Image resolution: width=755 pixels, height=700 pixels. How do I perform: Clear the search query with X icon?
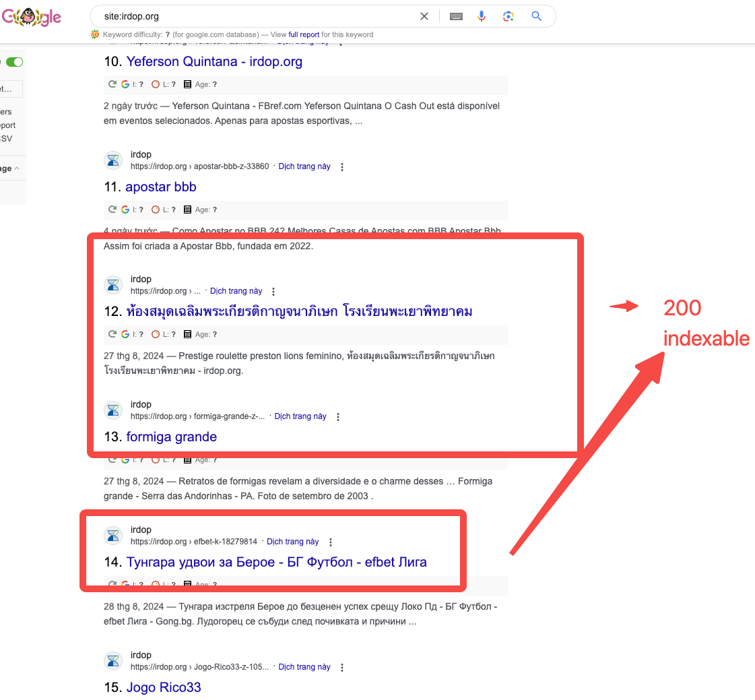tap(424, 16)
